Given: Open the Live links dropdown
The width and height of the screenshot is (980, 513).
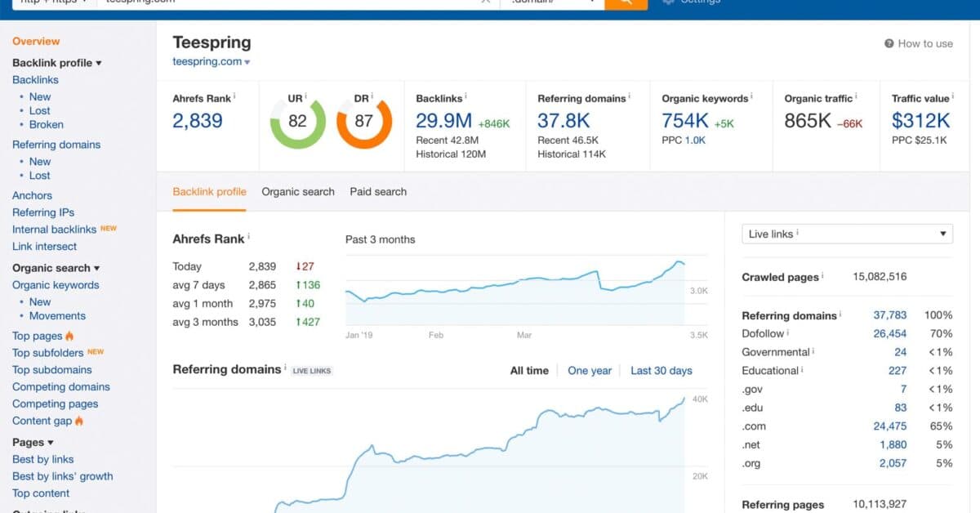Looking at the screenshot, I should (x=847, y=234).
